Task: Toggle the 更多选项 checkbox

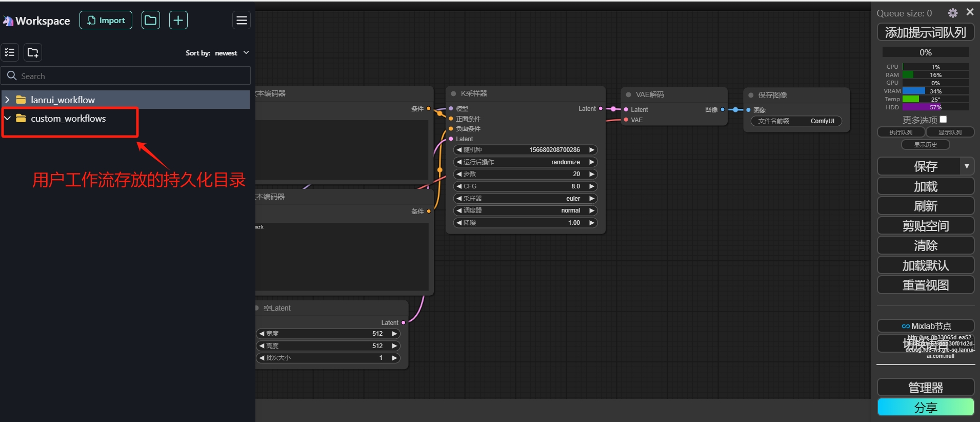Action: [x=943, y=120]
